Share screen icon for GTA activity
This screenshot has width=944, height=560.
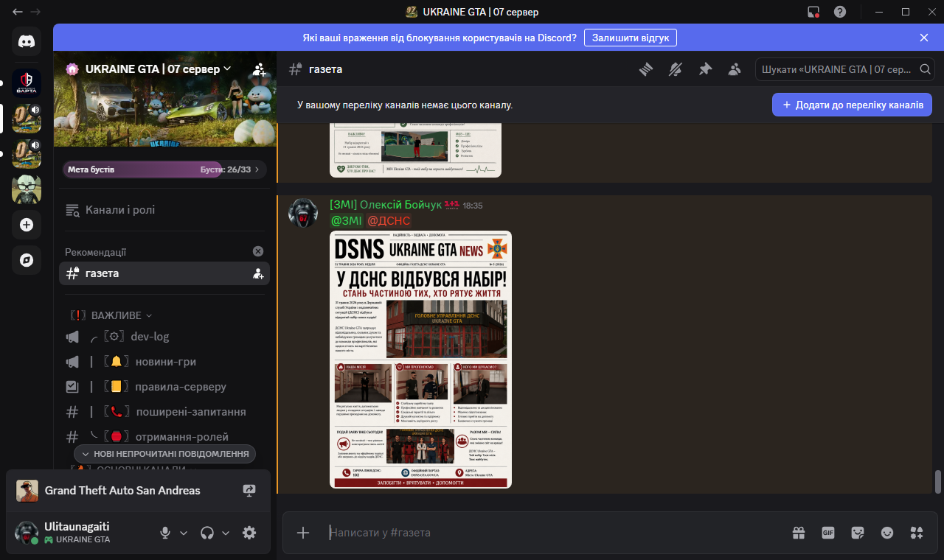pyautogui.click(x=249, y=491)
